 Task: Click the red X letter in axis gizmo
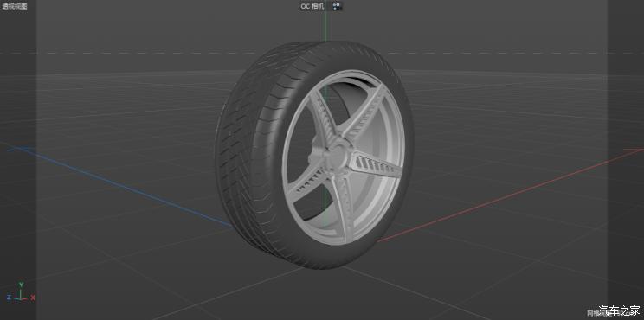pos(33,297)
